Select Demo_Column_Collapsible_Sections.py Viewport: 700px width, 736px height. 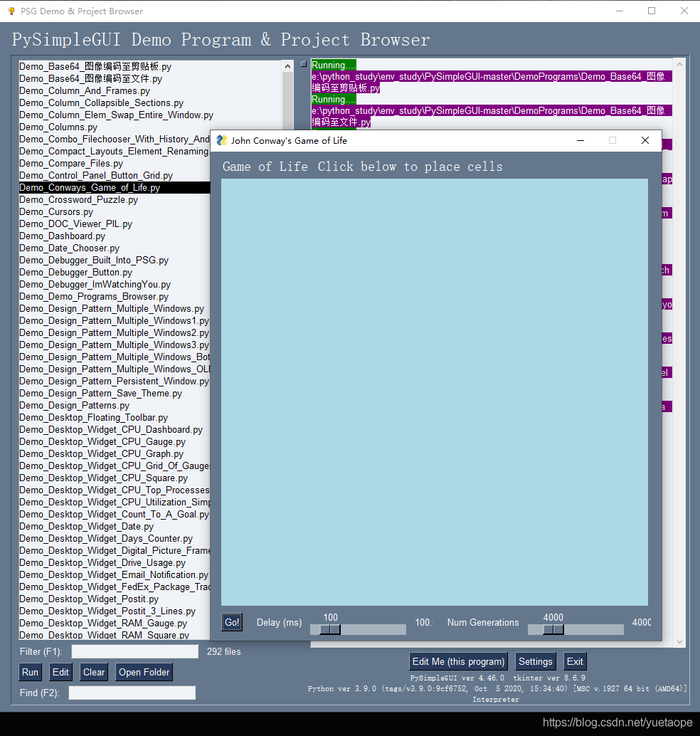point(101,103)
